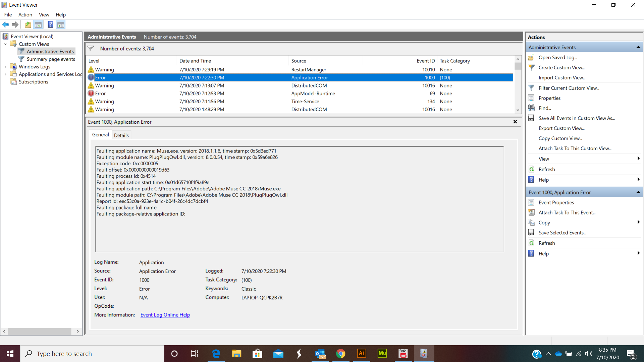The width and height of the screenshot is (644, 362).
Task: Click the Event Log Online Help link
Action: click(x=165, y=315)
